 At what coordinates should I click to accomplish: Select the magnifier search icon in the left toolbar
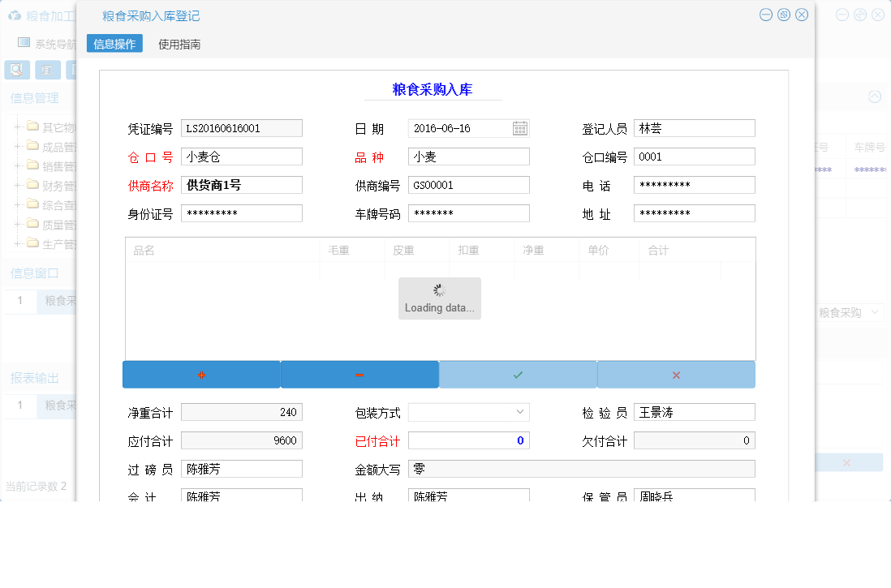click(x=16, y=70)
